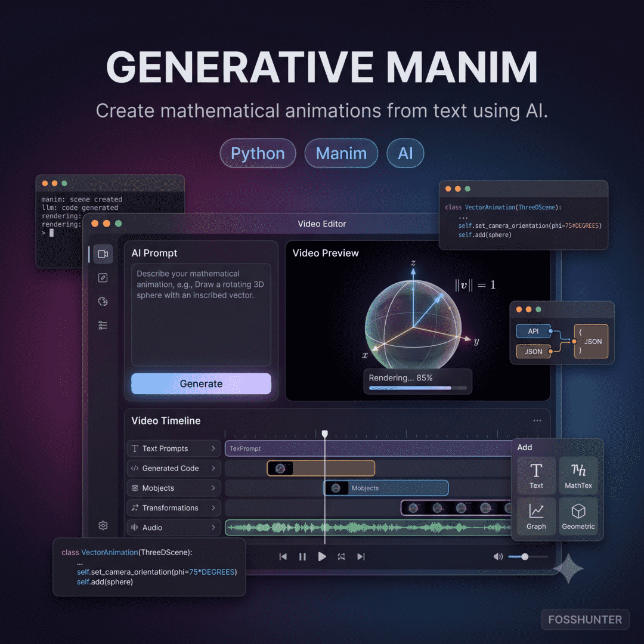
Task: Skip to next clip
Action: (361, 556)
